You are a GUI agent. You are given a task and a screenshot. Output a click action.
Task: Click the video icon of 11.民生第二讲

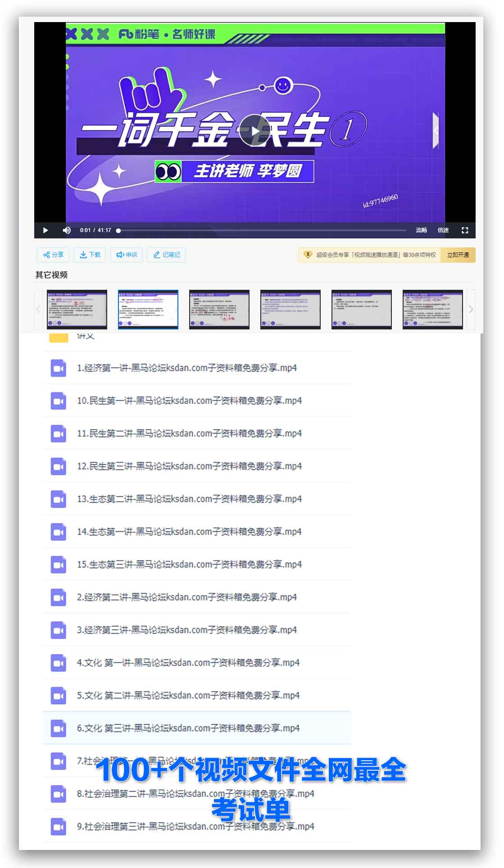pyautogui.click(x=59, y=434)
